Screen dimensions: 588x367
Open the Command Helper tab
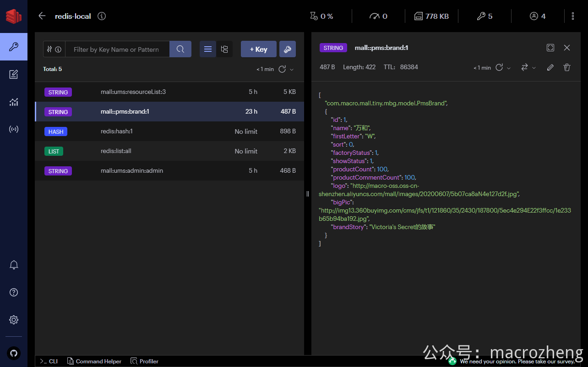coord(94,362)
